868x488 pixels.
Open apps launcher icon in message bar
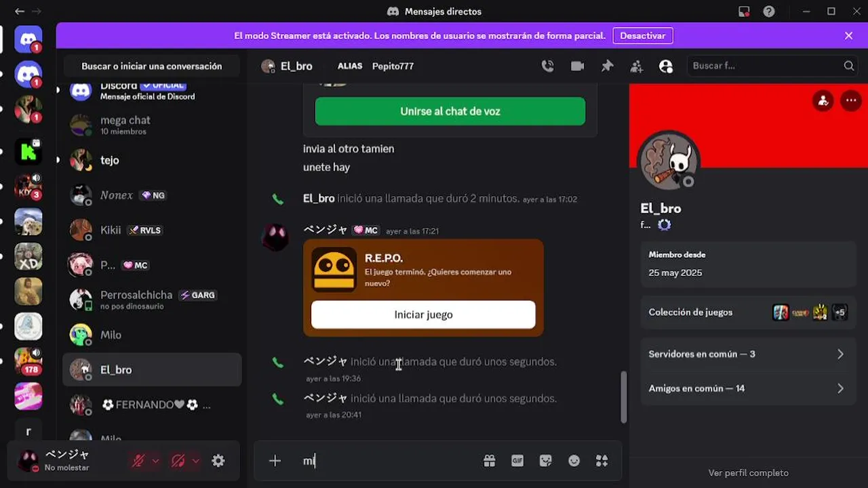pyautogui.click(x=602, y=461)
